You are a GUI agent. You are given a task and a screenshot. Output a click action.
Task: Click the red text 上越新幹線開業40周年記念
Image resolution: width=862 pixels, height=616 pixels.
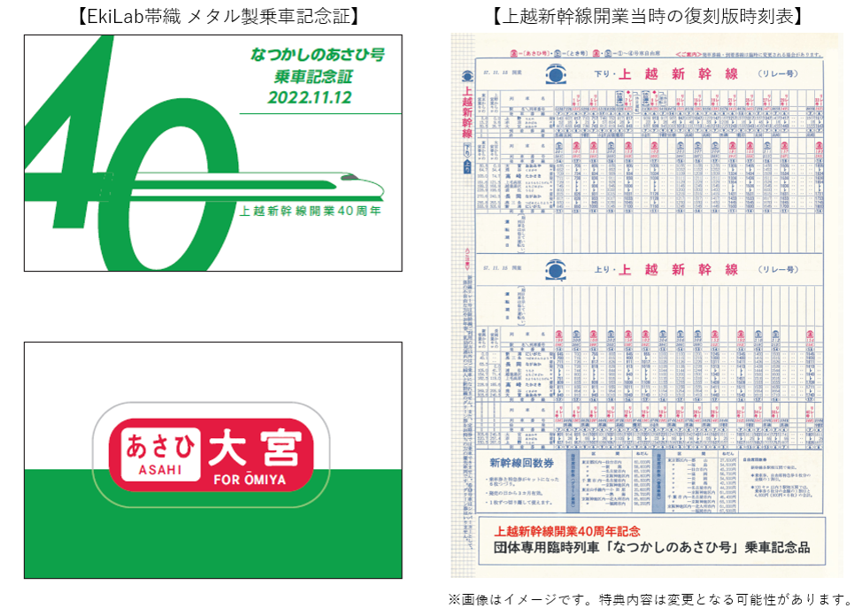click(x=567, y=531)
